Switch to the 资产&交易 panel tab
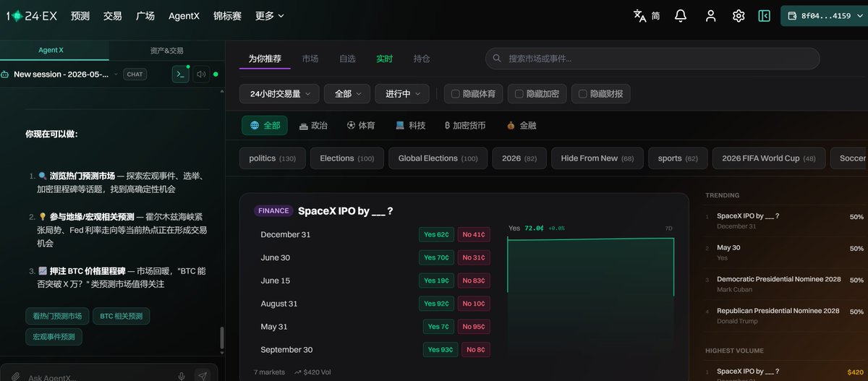This screenshot has width=868, height=381. coord(166,51)
